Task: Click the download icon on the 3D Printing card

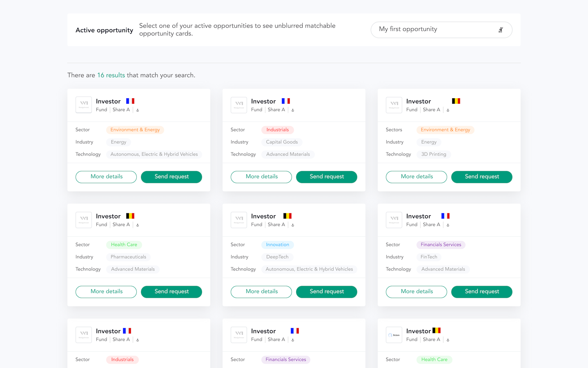Action: (448, 110)
